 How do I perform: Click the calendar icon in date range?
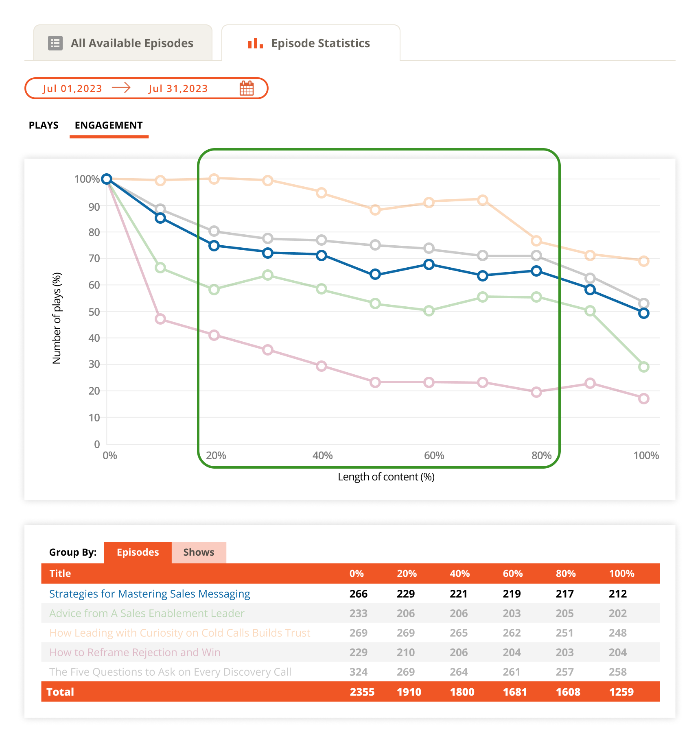click(247, 88)
